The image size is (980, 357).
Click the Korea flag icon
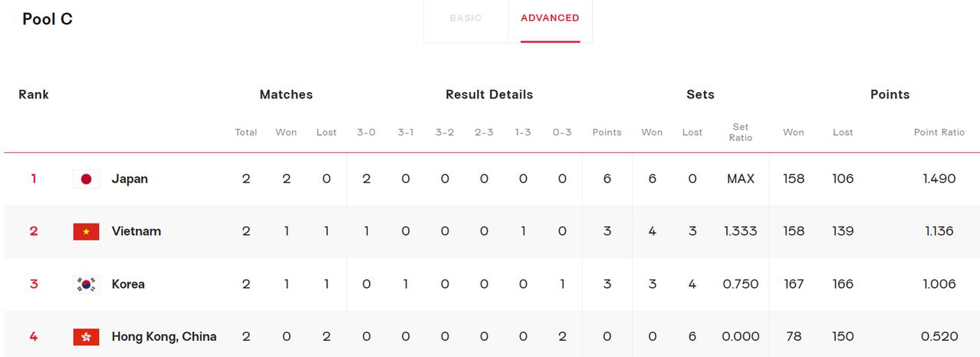click(86, 284)
